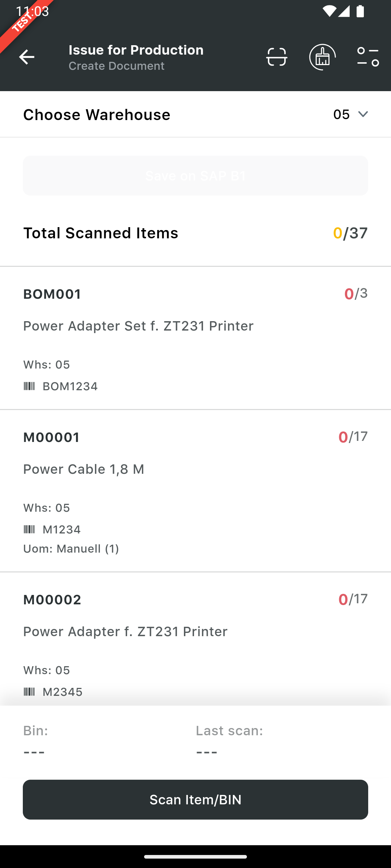Expand the warehouse chevron dropdown
Screen dimensions: 391x868
[363, 114]
